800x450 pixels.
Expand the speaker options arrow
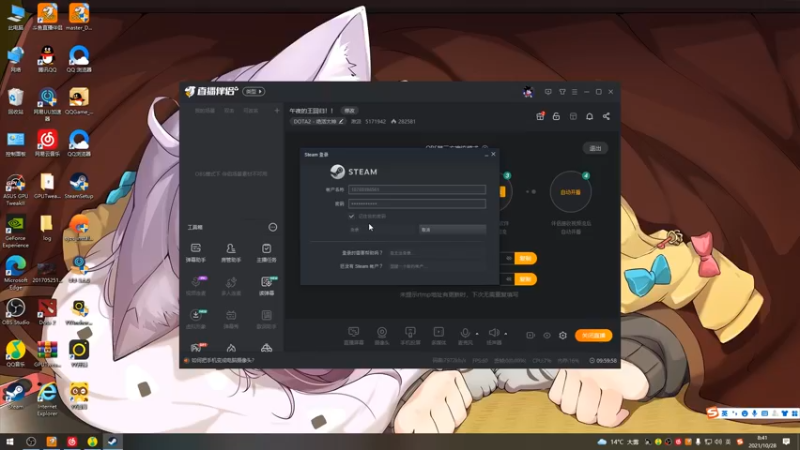click(506, 334)
